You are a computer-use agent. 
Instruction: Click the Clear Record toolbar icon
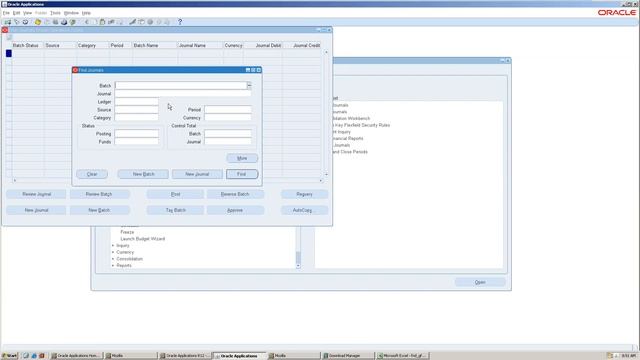(111, 22)
